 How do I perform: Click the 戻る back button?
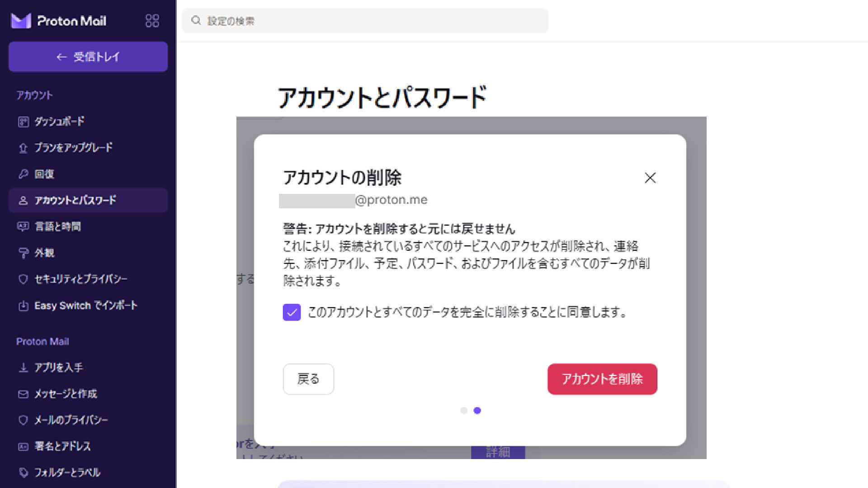308,379
